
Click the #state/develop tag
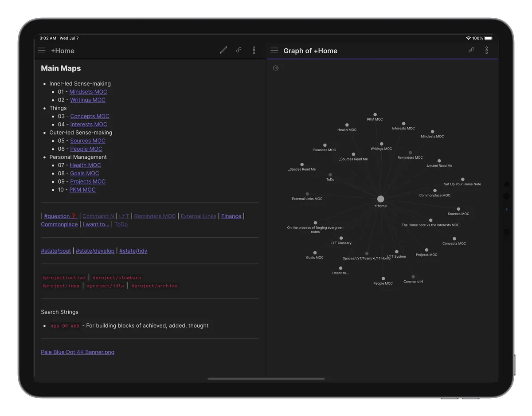coord(95,251)
